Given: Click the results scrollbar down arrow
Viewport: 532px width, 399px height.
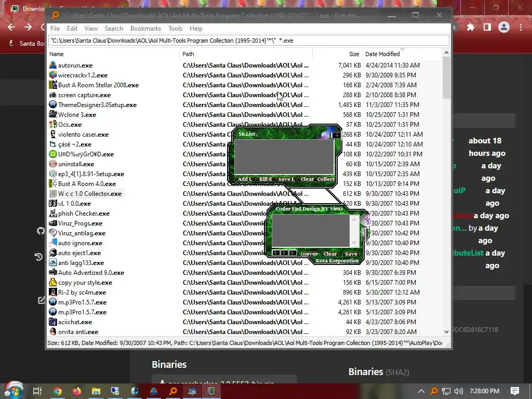Looking at the screenshot, I should [446, 332].
